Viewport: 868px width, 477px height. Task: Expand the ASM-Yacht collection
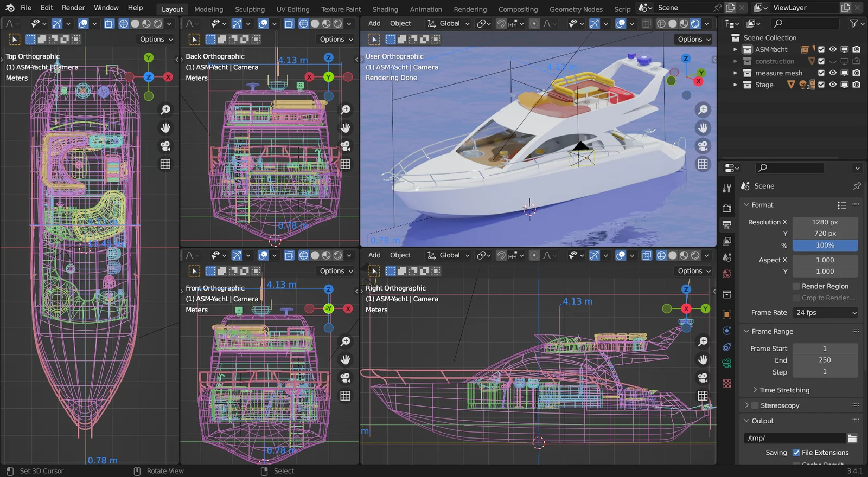coord(735,49)
